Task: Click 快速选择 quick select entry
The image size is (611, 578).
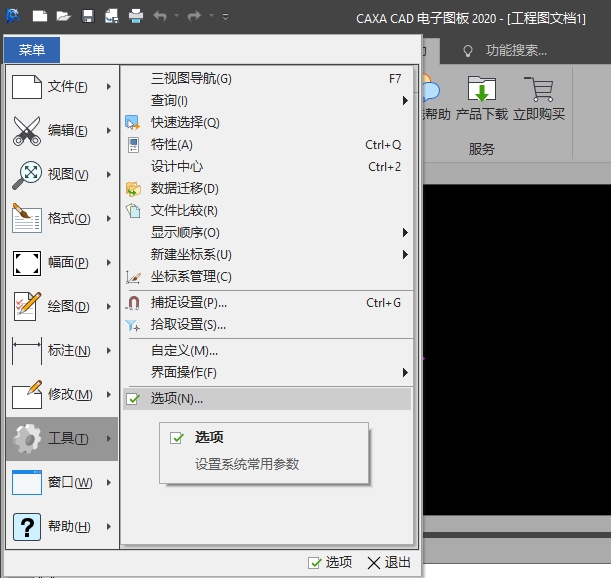Action: [x=185, y=123]
